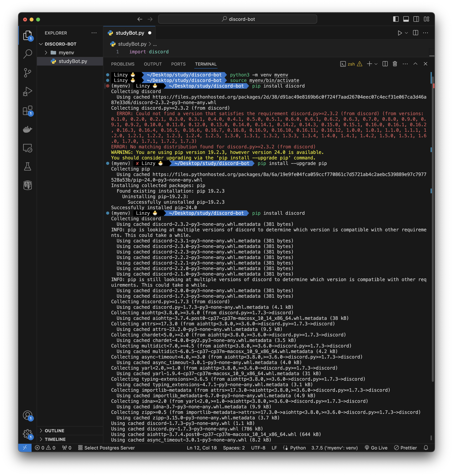Click Ln 12, Col 18 indicator
The width and height of the screenshot is (453, 476).
click(202, 448)
